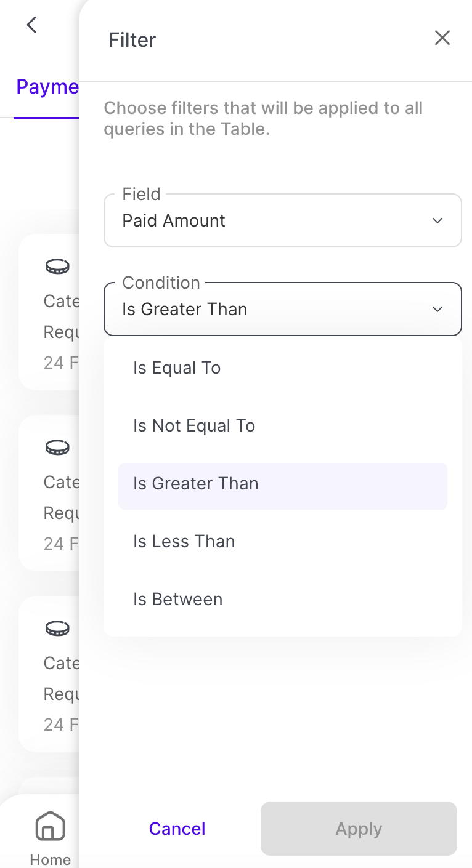Select the Is Less Than option
472x868 pixels.
coord(184,542)
